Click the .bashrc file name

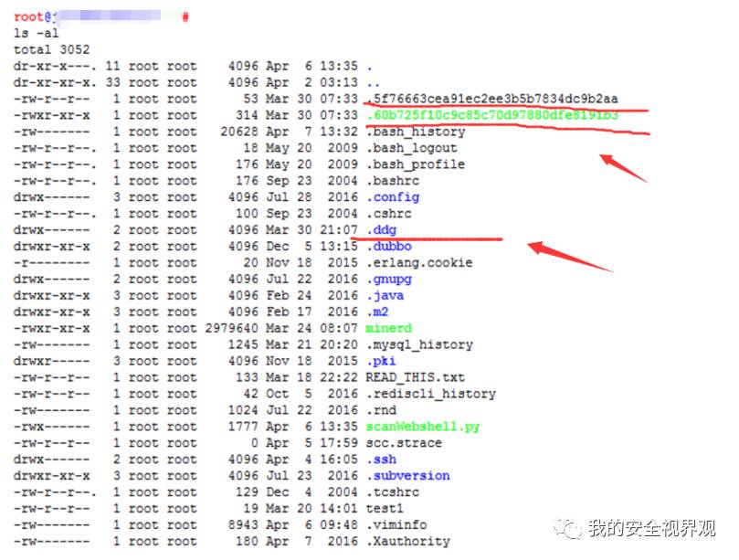(393, 181)
